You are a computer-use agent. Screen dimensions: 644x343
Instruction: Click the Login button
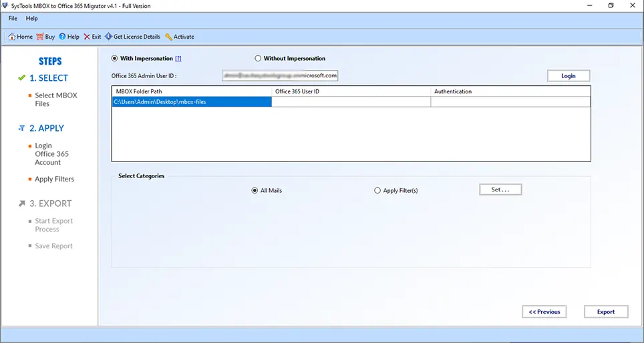tap(569, 76)
